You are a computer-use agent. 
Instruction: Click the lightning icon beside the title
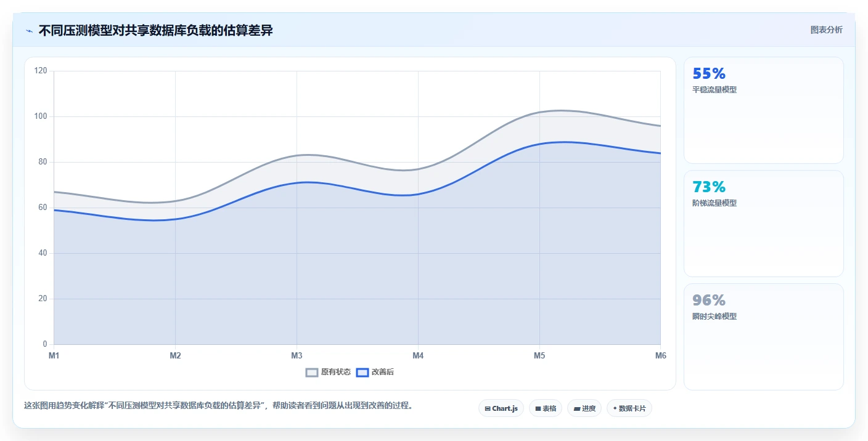tap(30, 31)
